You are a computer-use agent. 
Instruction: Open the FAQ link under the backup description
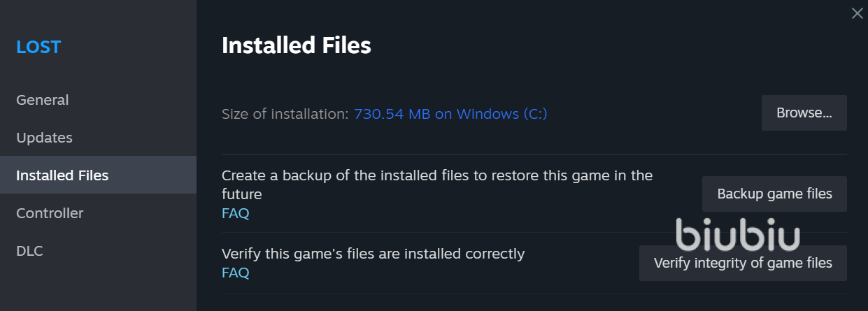click(x=235, y=213)
